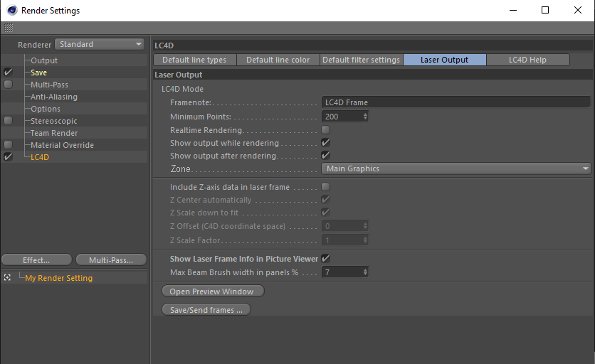This screenshot has height=364, width=595.
Task: Click Max Beam Brush width stepper arrows
Action: [x=365, y=272]
